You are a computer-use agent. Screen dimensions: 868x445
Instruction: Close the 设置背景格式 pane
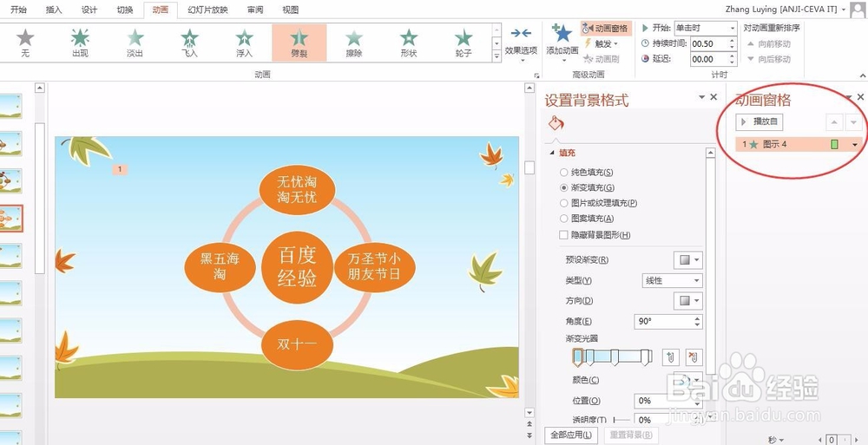[713, 97]
